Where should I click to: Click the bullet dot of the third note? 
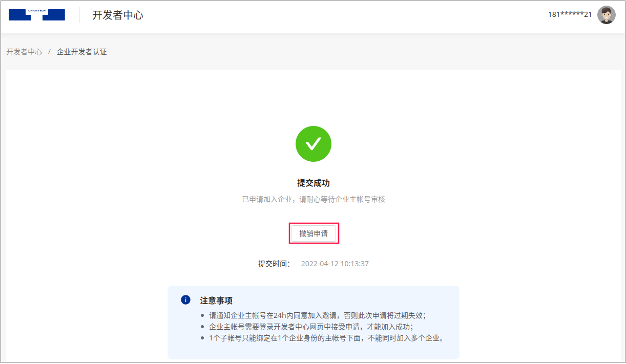coord(203,338)
